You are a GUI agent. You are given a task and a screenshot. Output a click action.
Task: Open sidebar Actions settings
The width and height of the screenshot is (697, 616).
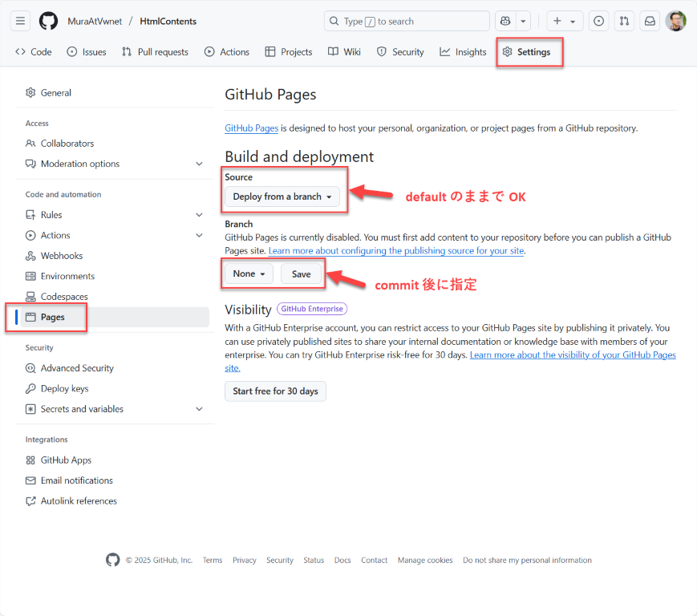tap(115, 236)
